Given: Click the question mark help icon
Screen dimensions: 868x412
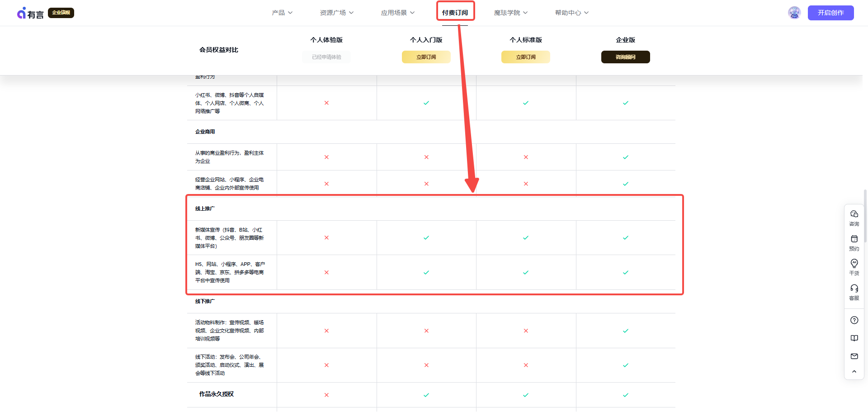Looking at the screenshot, I should click(x=854, y=320).
